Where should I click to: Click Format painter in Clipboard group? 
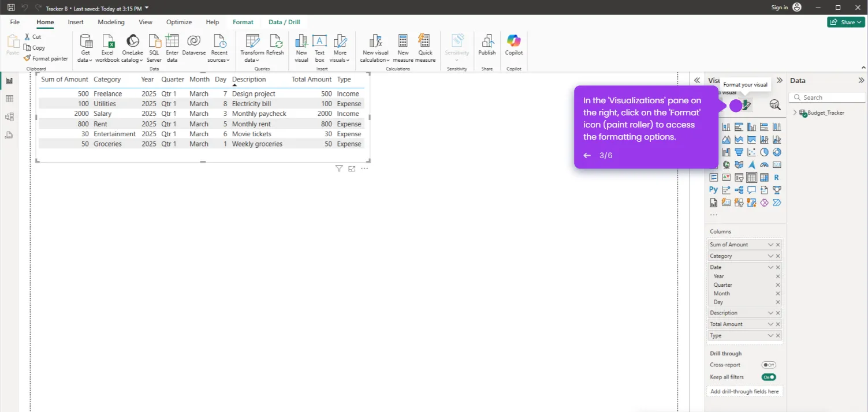(x=46, y=58)
